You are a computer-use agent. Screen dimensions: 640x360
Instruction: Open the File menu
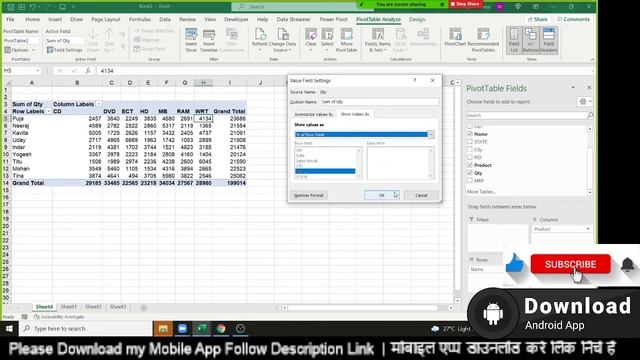click(11, 19)
